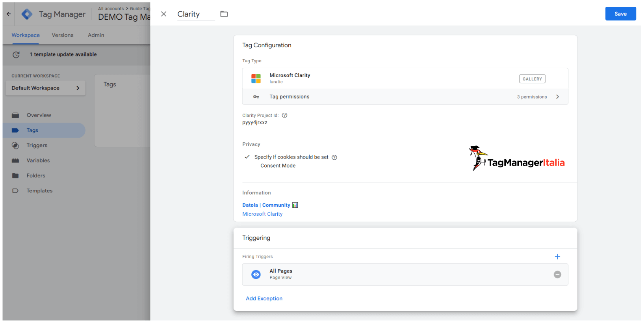Image resolution: width=644 pixels, height=323 pixels.
Task: Click the folder icon next to tag name
Action: pyautogui.click(x=224, y=14)
